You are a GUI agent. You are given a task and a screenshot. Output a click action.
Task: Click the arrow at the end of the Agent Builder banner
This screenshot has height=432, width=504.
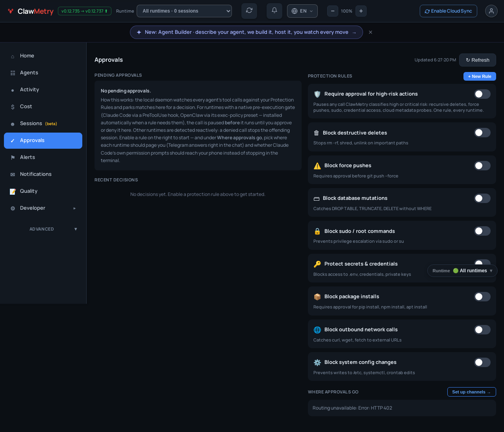[x=354, y=32]
